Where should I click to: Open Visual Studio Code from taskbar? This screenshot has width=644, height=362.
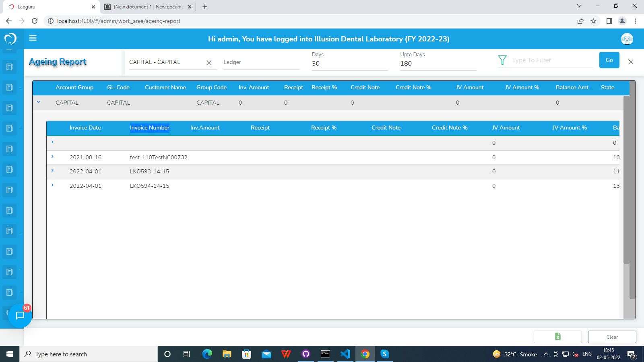coord(345,354)
